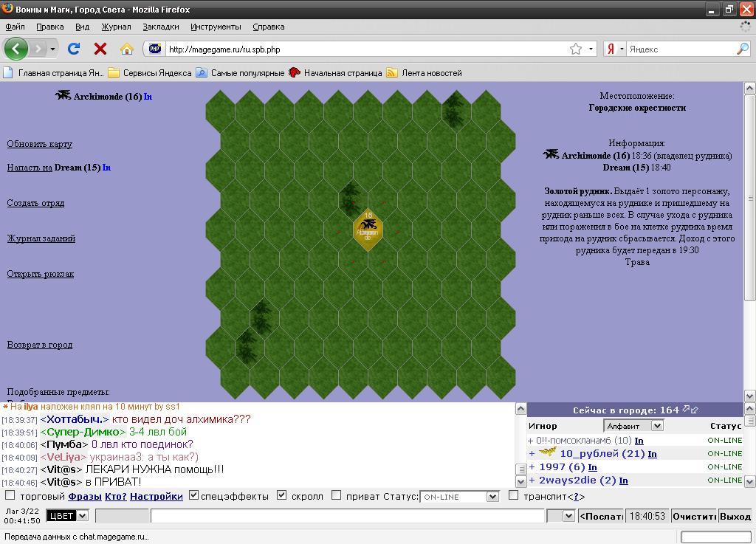Click the Выход button

click(735, 516)
